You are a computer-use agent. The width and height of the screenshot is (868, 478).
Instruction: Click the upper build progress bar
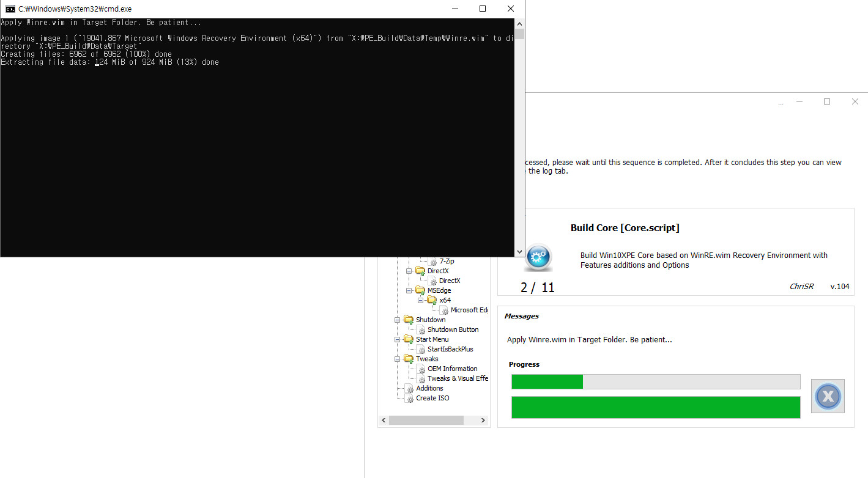pos(656,382)
